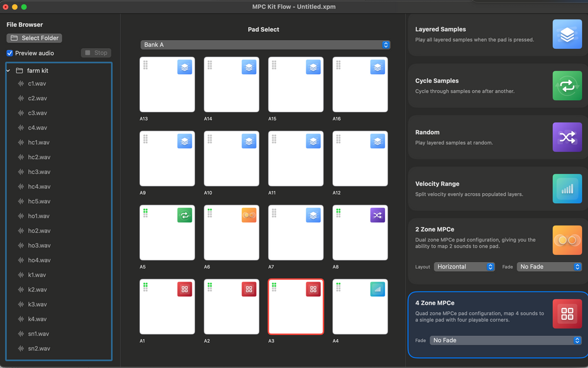
Task: Click the red 4 Zone MPCe icon
Action: click(567, 313)
